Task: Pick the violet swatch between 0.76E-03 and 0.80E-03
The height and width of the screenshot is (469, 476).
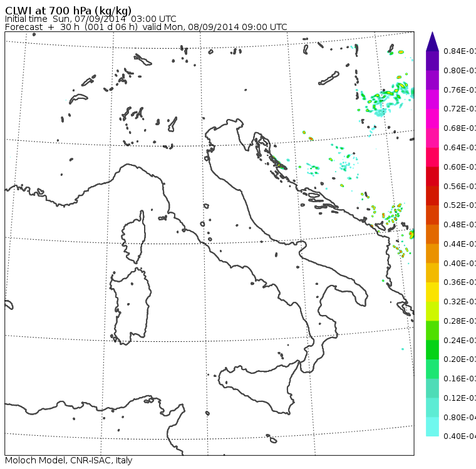Action: coord(432,80)
